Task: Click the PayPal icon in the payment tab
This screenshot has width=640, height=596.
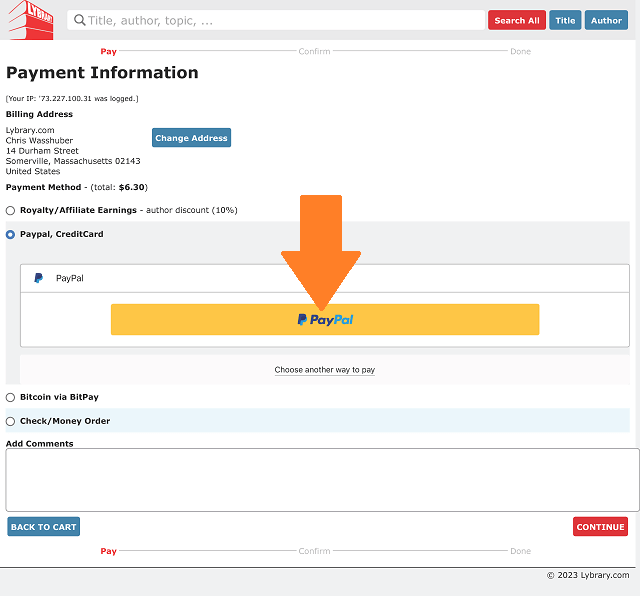Action: pyautogui.click(x=39, y=278)
